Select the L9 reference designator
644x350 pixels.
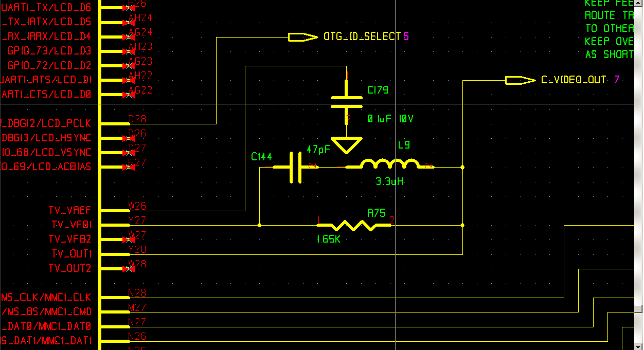[404, 145]
